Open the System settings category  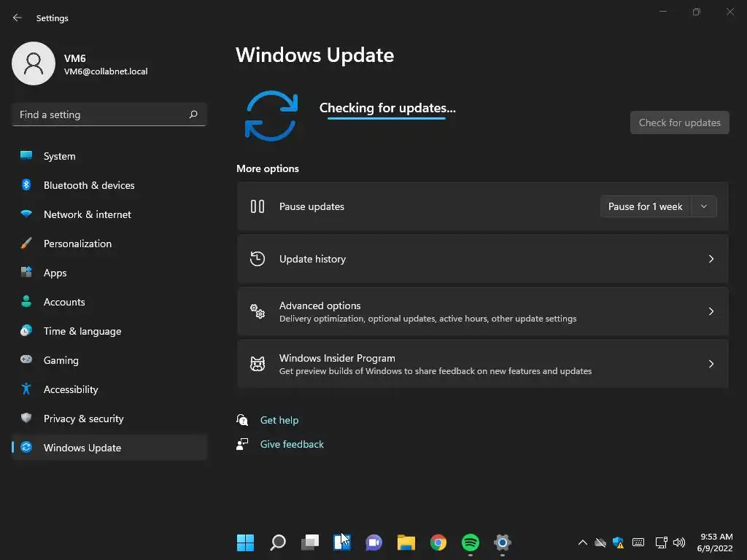point(109,156)
